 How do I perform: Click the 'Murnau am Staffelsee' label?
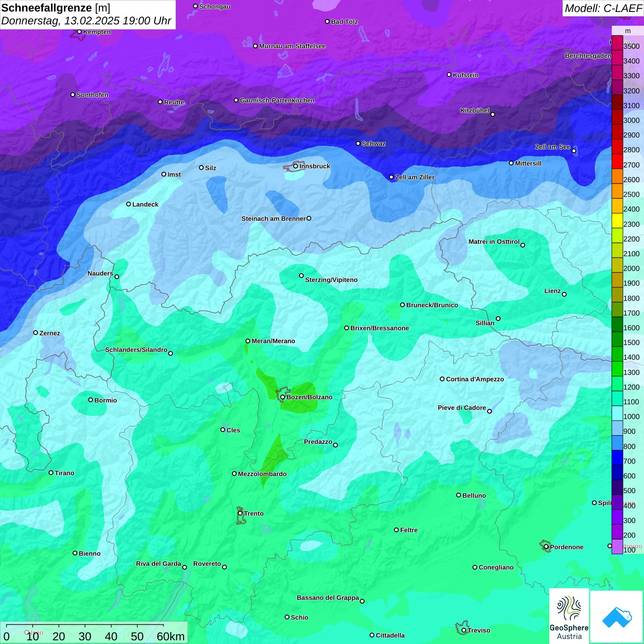pos(292,46)
